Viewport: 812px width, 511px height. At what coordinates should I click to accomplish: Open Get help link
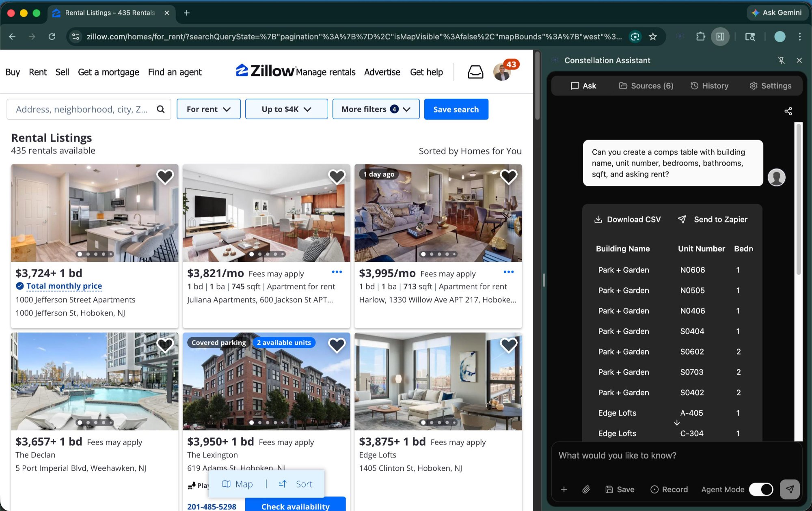426,72
